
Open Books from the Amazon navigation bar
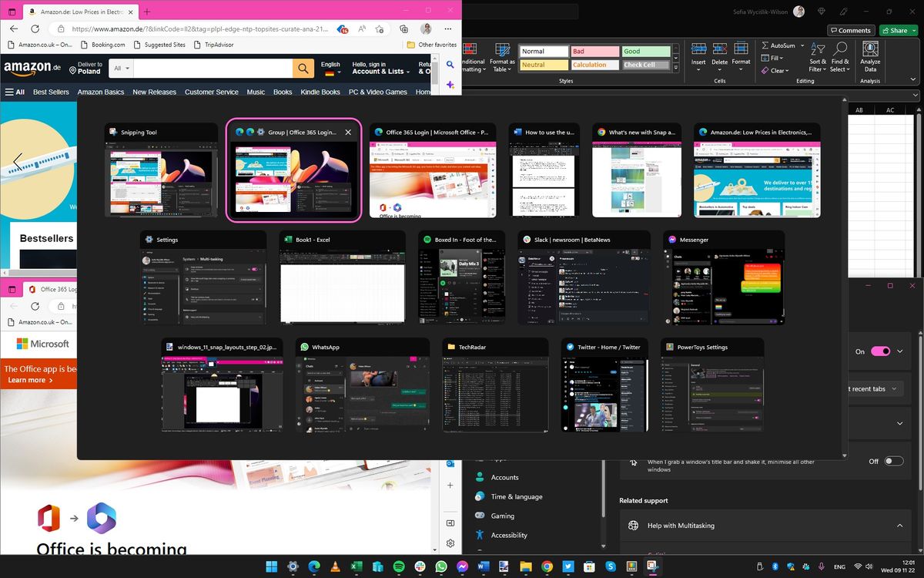coord(283,92)
